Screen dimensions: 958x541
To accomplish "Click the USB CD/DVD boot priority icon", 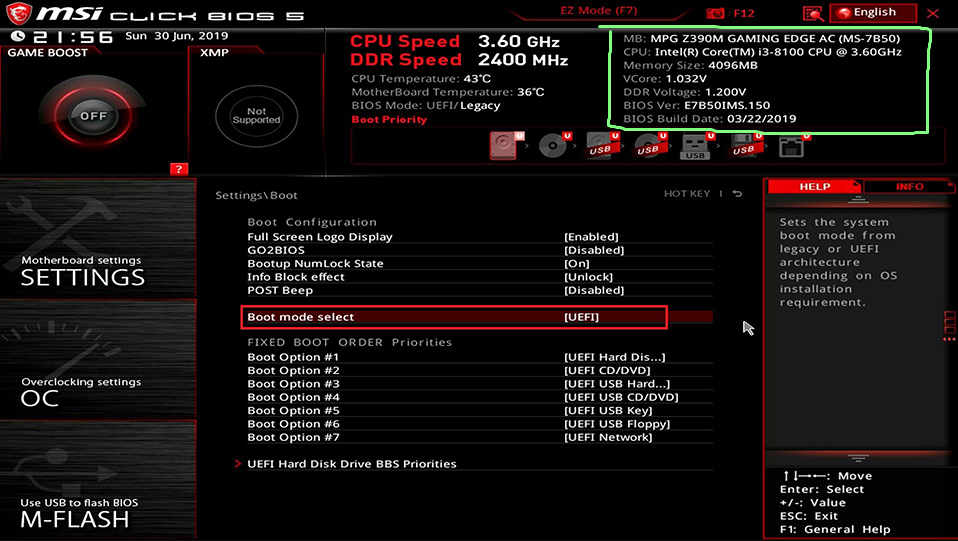I will coord(650,146).
